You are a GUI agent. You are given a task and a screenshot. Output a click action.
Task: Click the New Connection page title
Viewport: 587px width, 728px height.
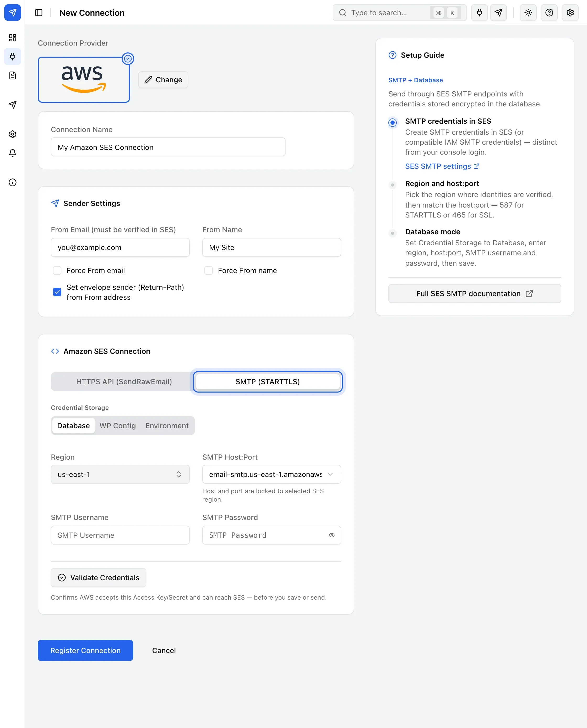[x=92, y=13]
